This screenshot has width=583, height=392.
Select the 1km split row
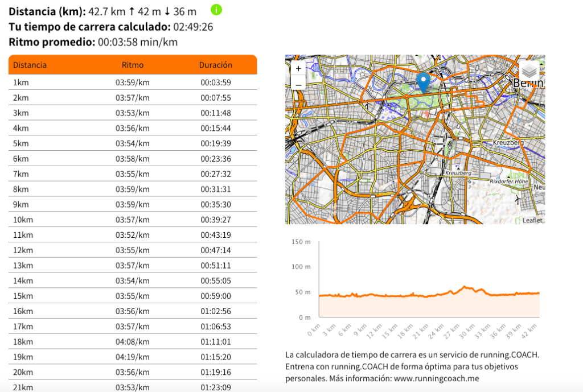tap(133, 82)
